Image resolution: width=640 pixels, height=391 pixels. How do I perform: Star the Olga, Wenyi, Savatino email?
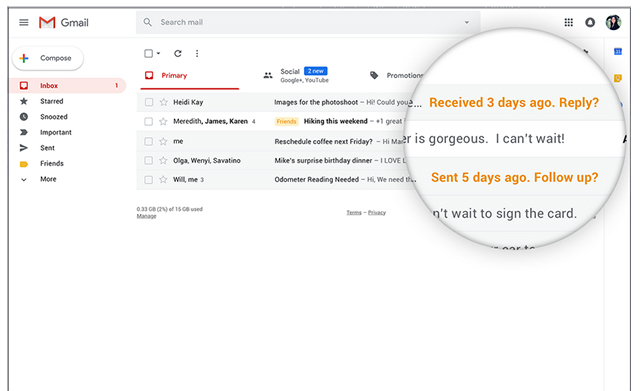coord(164,160)
